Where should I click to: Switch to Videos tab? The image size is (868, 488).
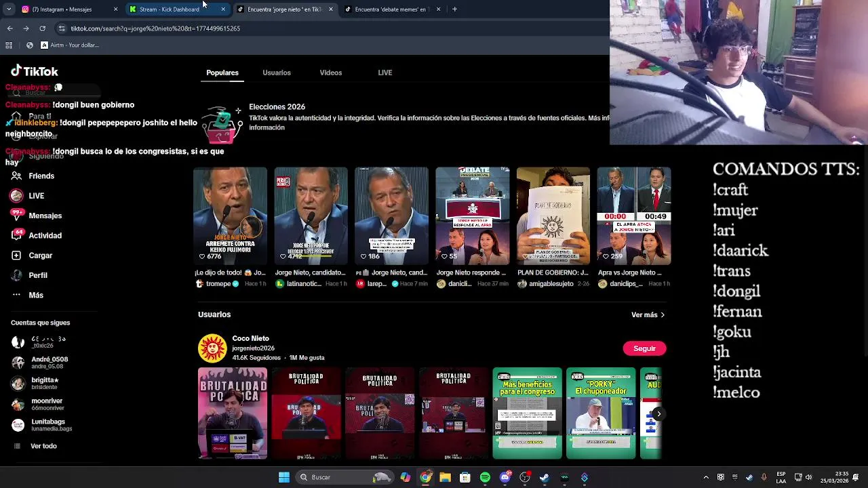tap(331, 73)
